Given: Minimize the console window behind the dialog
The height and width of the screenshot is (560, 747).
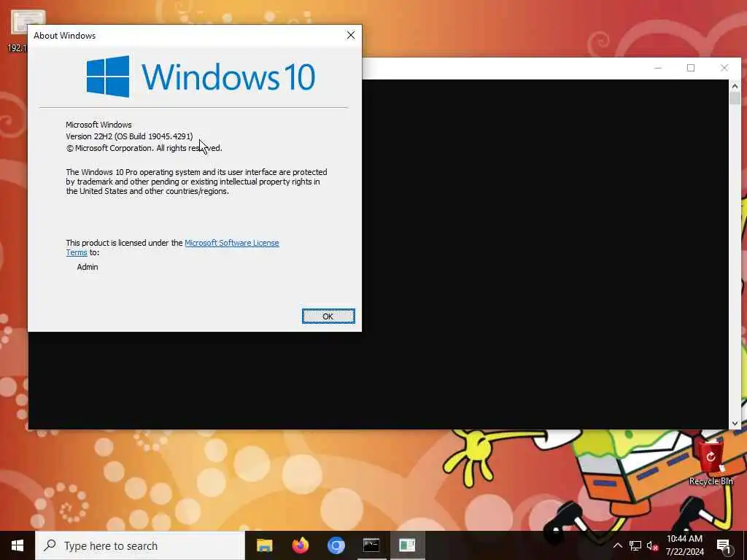Looking at the screenshot, I should (658, 68).
